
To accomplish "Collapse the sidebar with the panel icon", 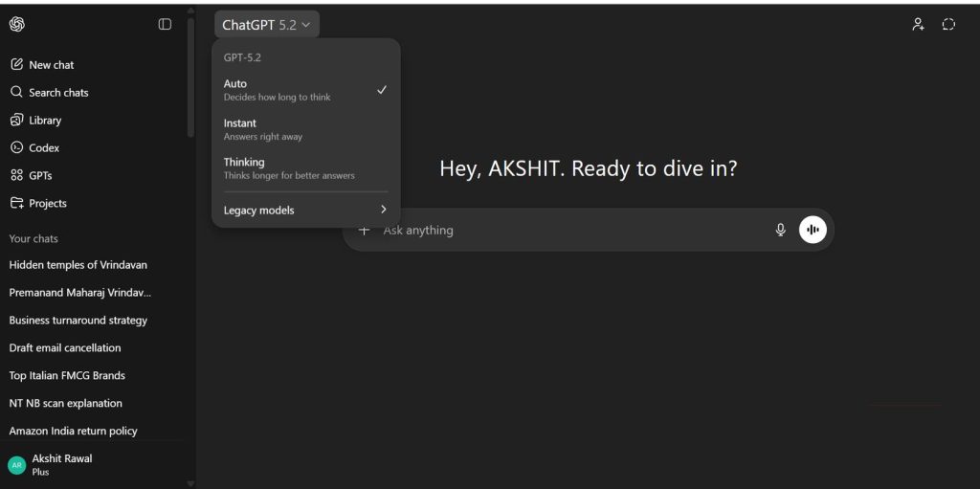I will tap(165, 24).
